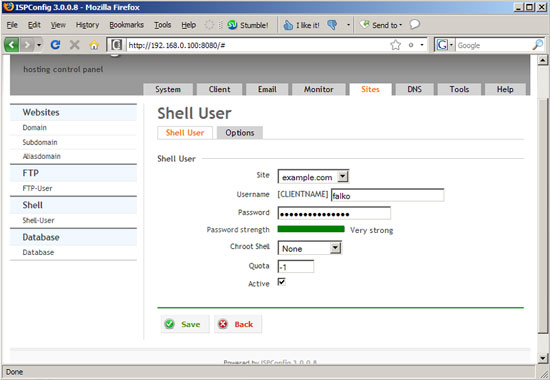Click the red Back button
The image size is (550, 380).
click(x=238, y=324)
